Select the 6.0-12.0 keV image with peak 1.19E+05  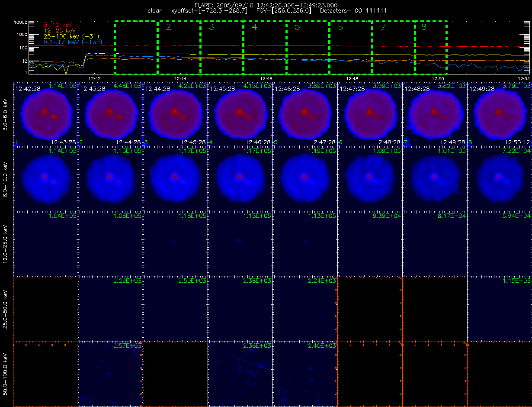coord(305,179)
